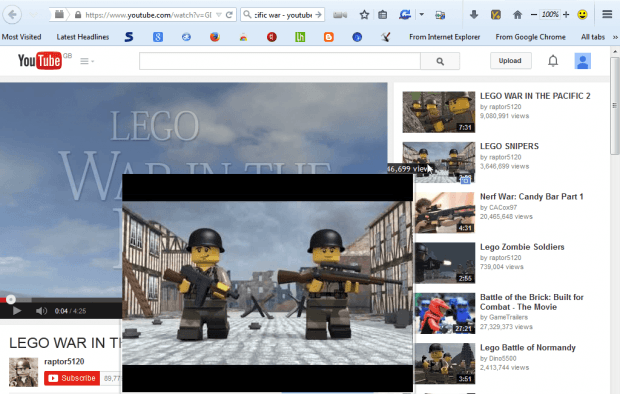Open the Lego Zombie Soldiers title
The width and height of the screenshot is (620, 394).
point(522,247)
